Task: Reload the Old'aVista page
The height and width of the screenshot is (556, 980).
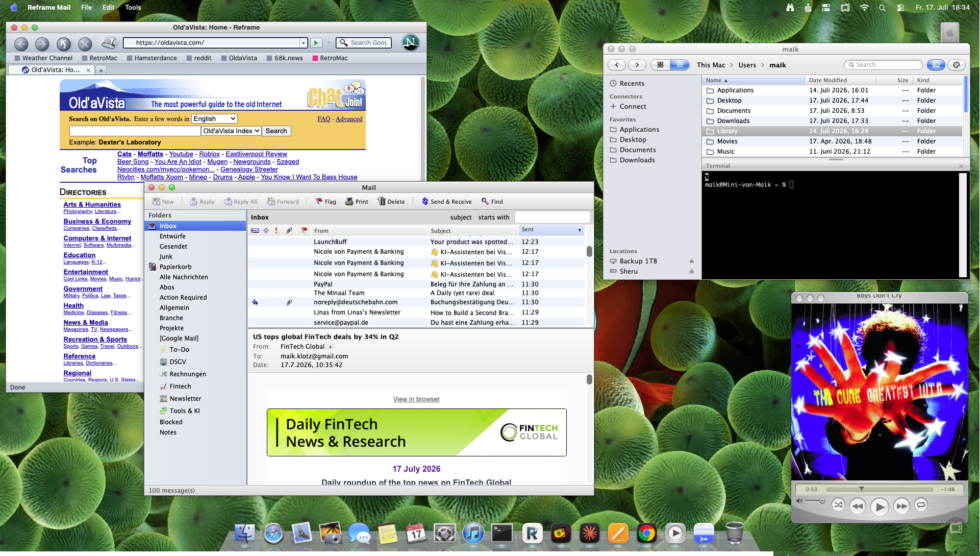Action: click(x=64, y=44)
